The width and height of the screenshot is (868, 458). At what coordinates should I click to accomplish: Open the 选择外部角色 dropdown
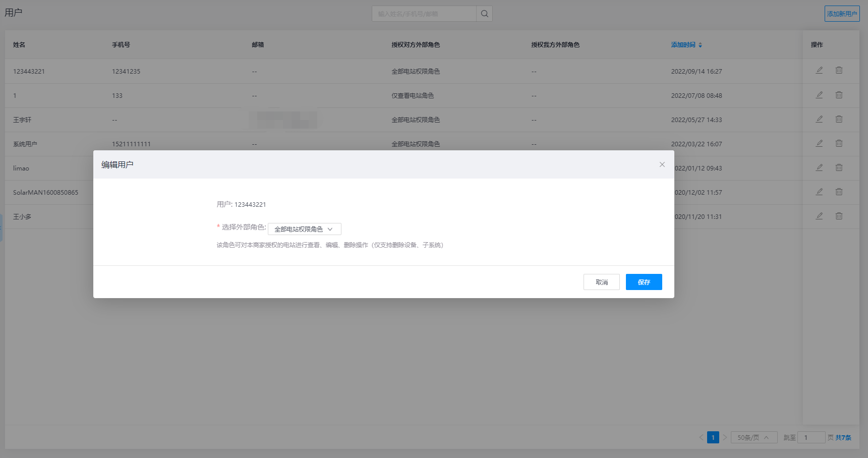[304, 229]
